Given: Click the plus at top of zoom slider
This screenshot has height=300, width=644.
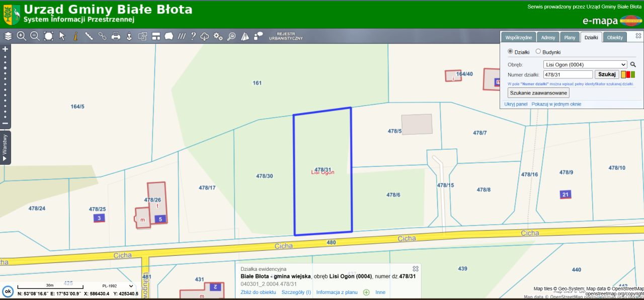Looking at the screenshot, I should click(x=5, y=49).
